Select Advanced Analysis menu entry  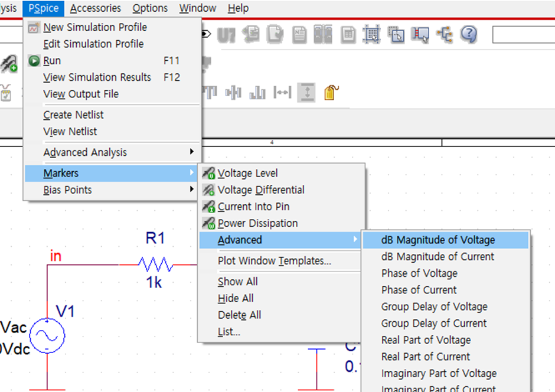pos(112,152)
